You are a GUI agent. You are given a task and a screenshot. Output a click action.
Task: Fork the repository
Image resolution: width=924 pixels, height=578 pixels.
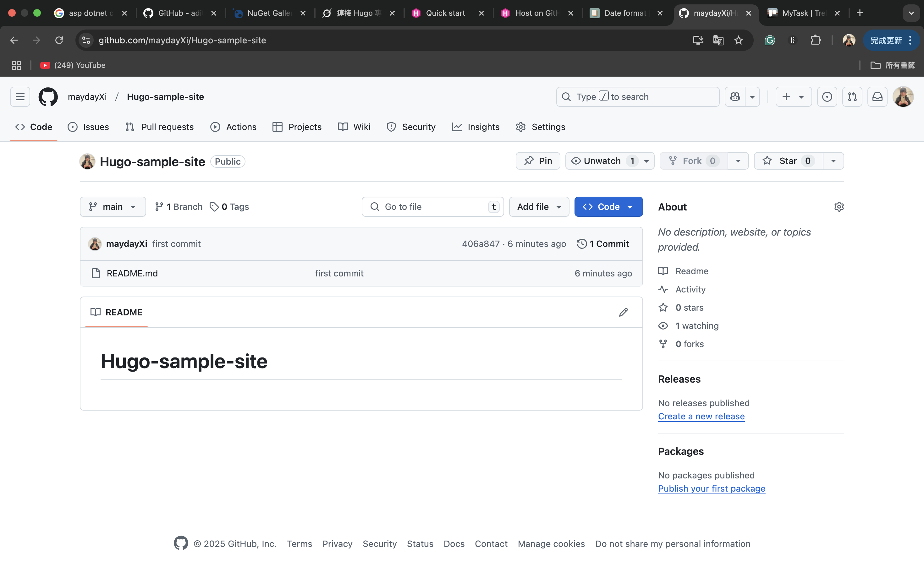(693, 161)
